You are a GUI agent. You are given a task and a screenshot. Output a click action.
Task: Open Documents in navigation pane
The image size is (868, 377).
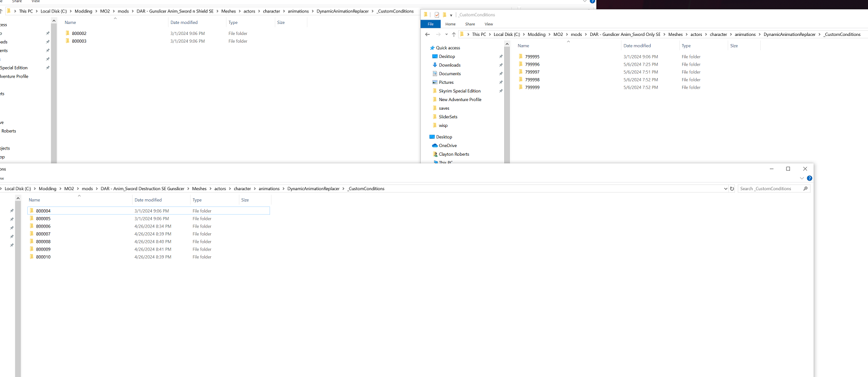tap(450, 74)
